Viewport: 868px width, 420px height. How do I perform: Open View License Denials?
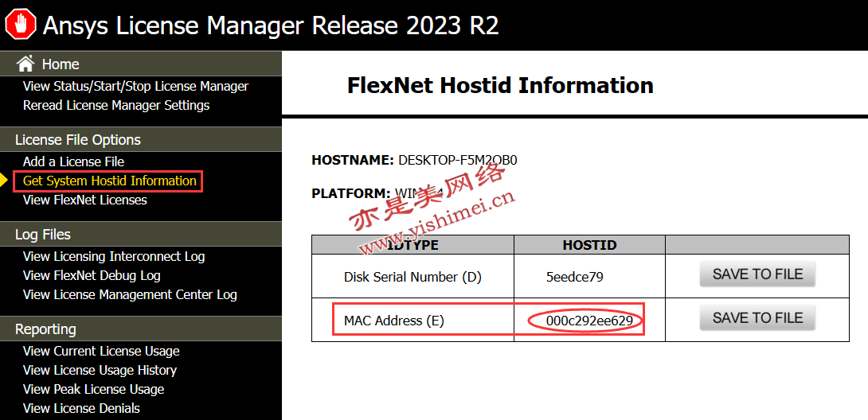click(x=81, y=408)
